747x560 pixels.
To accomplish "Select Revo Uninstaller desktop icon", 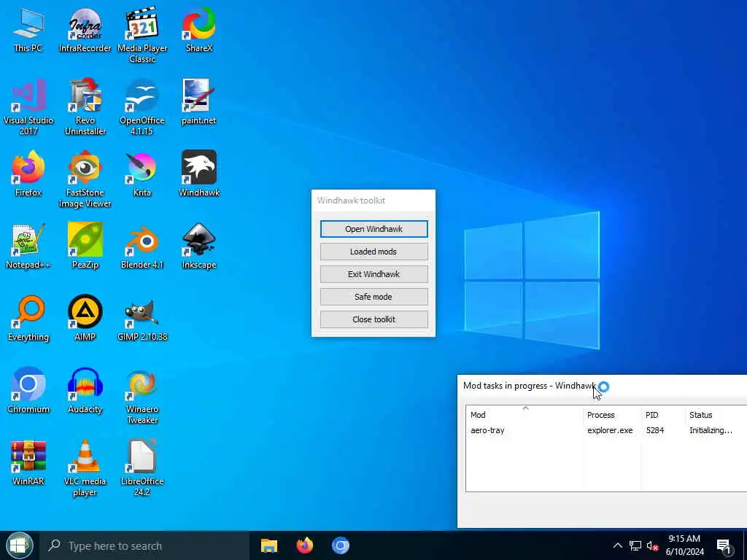I will 85,108.
